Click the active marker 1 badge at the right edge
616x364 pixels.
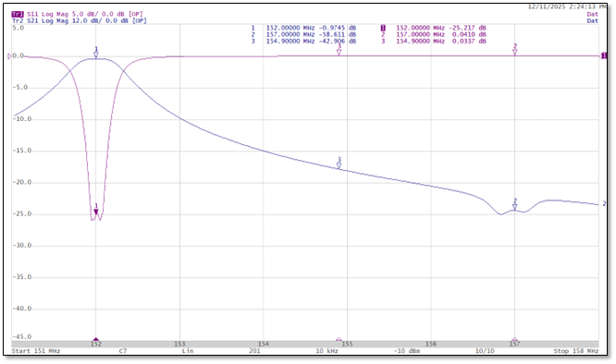click(x=604, y=55)
